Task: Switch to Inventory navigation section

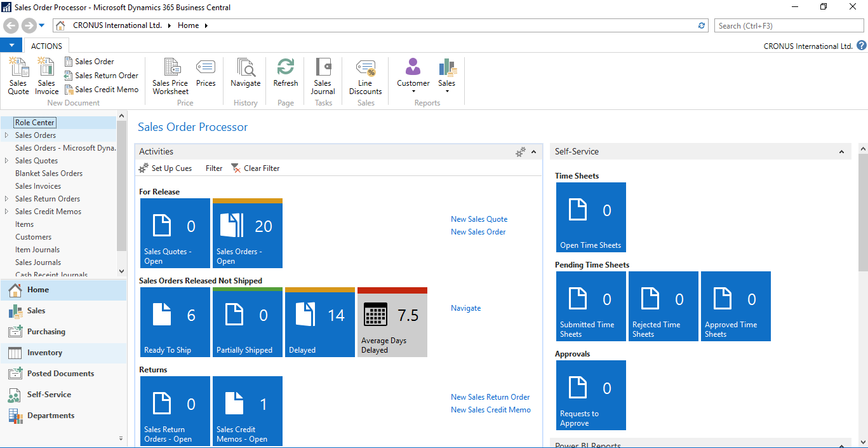Action: (x=63, y=353)
